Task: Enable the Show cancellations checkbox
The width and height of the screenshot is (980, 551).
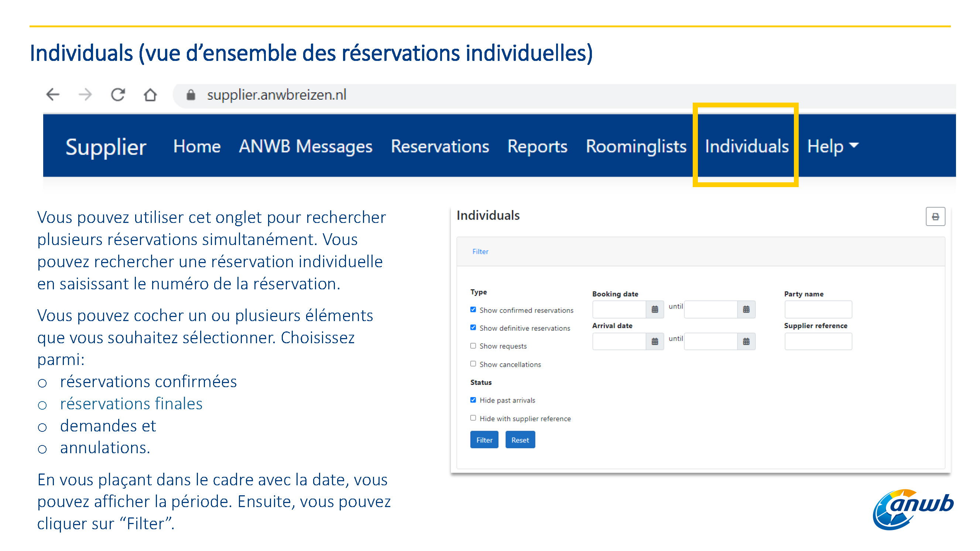Action: coord(473,364)
